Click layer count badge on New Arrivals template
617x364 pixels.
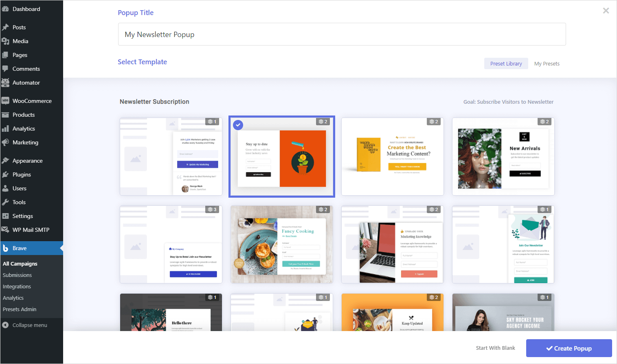click(545, 122)
